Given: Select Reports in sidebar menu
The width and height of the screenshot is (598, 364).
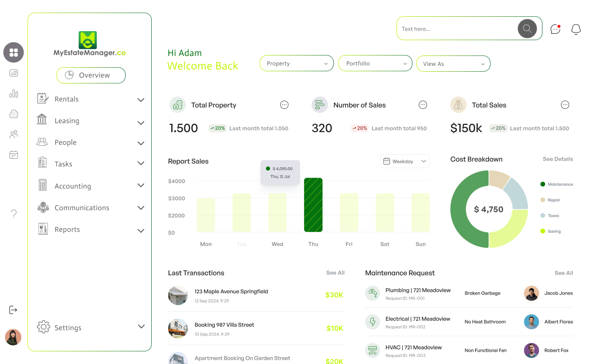Looking at the screenshot, I should click(x=67, y=230).
